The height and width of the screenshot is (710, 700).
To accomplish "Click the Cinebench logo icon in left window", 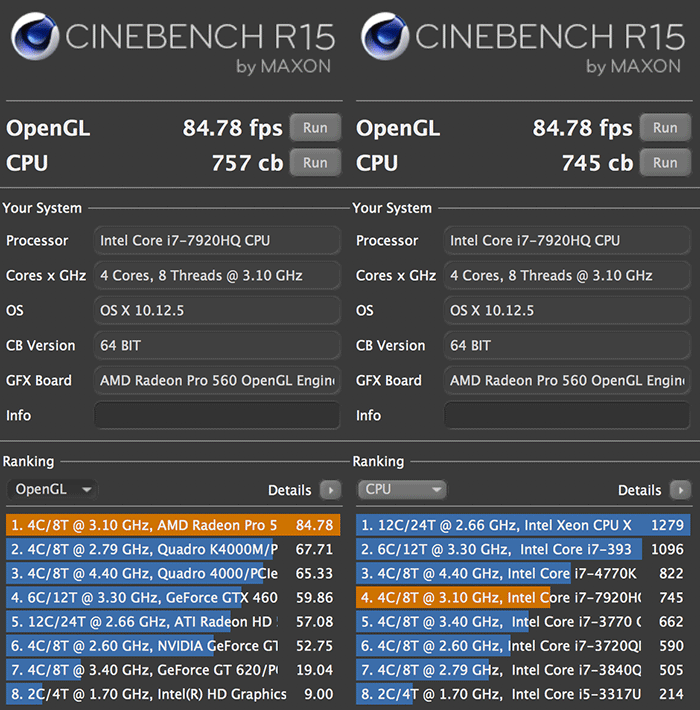I will click(x=35, y=36).
